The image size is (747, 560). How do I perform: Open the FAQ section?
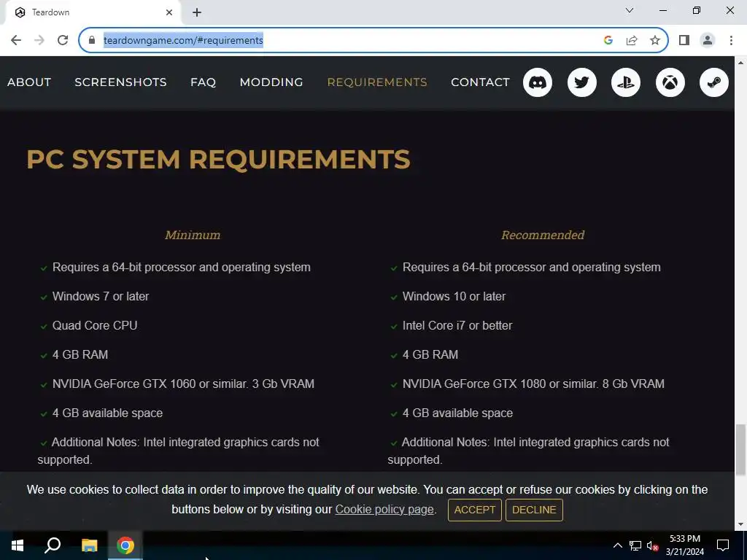click(203, 82)
